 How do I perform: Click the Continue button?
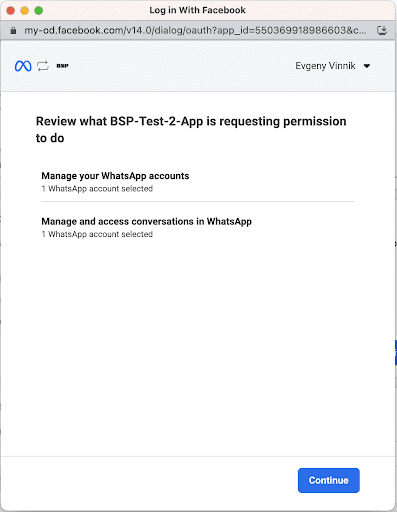pyautogui.click(x=329, y=480)
